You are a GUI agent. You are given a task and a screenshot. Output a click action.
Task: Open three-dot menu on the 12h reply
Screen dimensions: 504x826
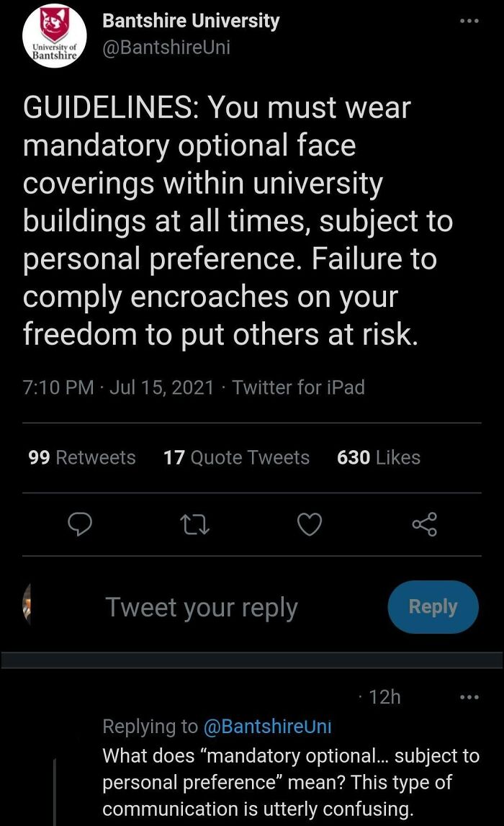pyautogui.click(x=469, y=697)
